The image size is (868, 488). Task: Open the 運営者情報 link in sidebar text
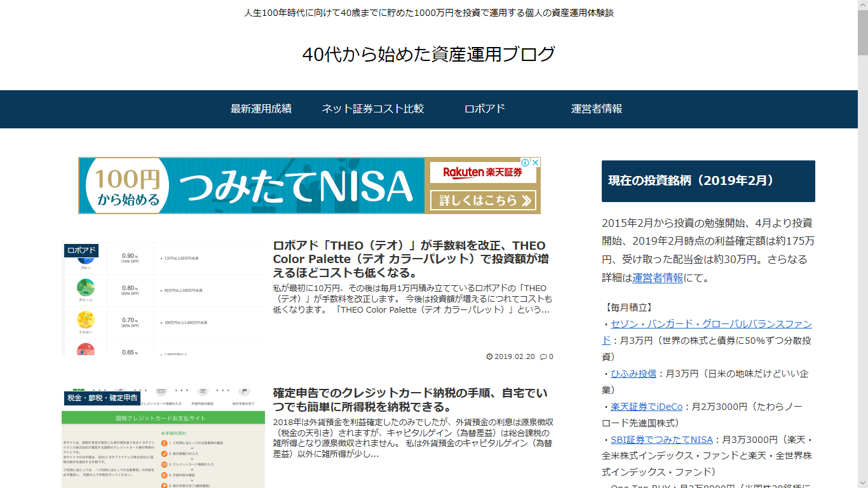click(x=658, y=278)
